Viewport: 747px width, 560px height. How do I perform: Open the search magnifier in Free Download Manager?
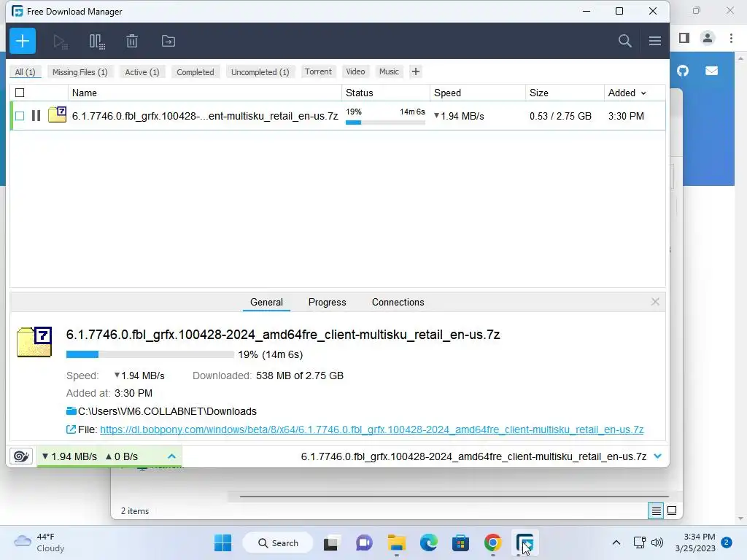point(625,41)
